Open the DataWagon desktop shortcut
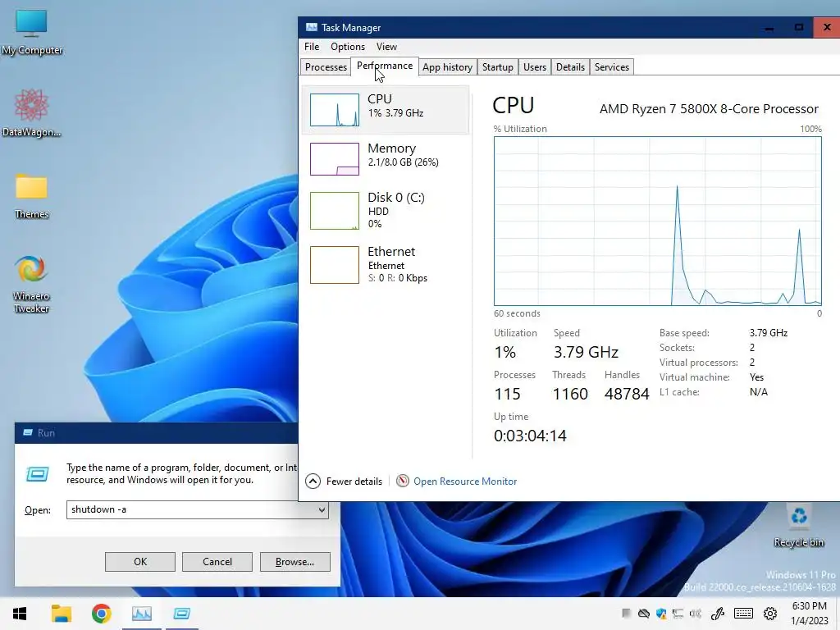This screenshot has width=840, height=630. tap(32, 113)
